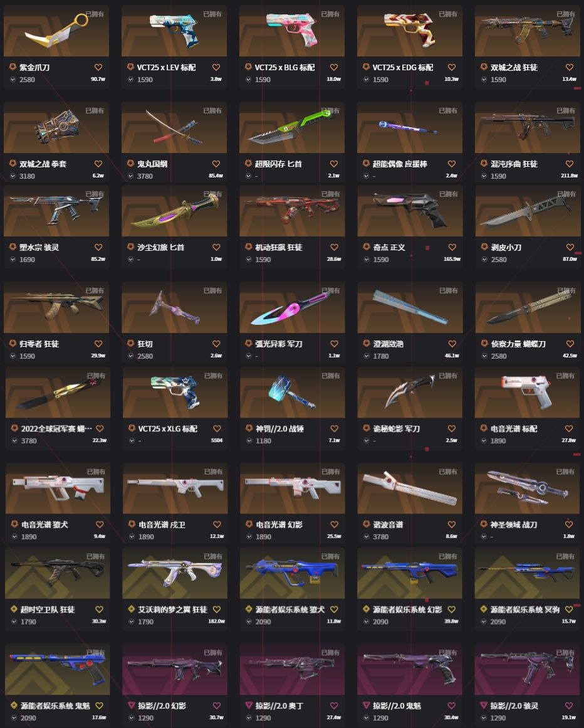Click the heart icon on 电音光谱 标配
This screenshot has width=584, height=728.
[x=569, y=428]
